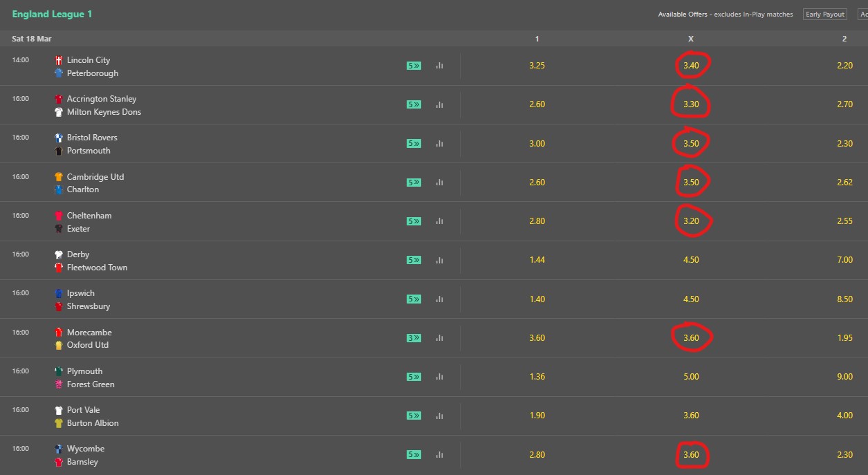Click the 3 markets badge for Morecambe
868x475 pixels.
click(x=414, y=338)
